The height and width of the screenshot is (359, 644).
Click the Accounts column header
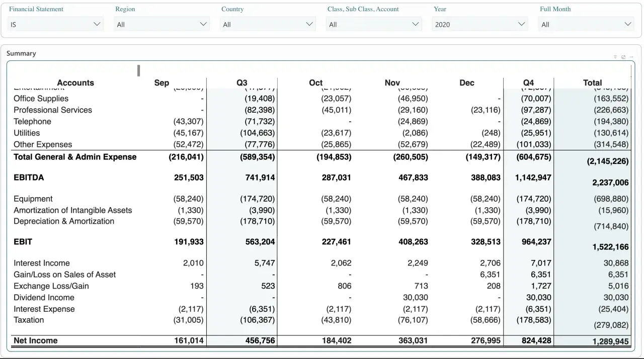(x=75, y=82)
